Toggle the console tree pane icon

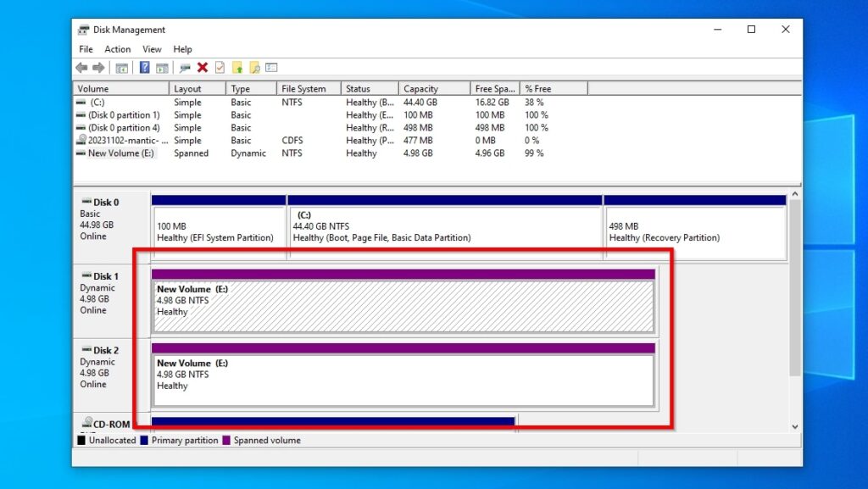click(120, 67)
